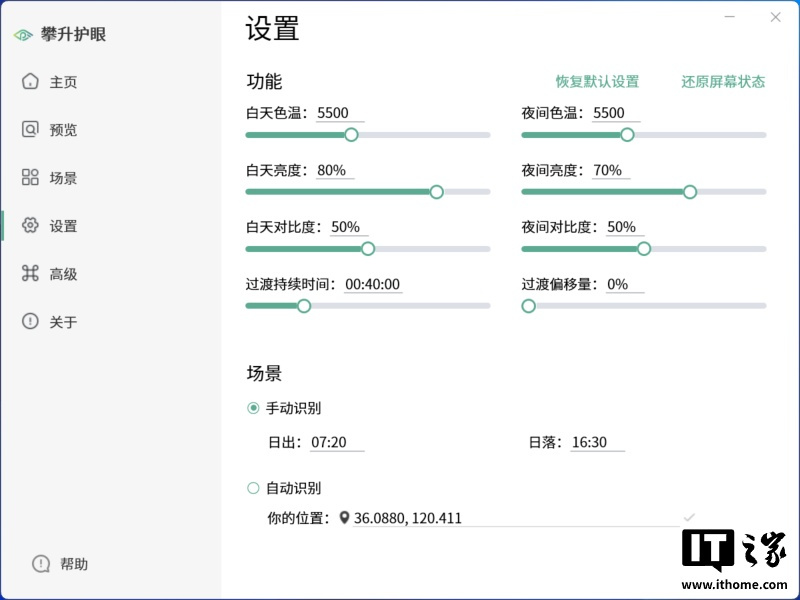The height and width of the screenshot is (600, 800).
Task: Click the daytime color temperature 5500 field
Action: coord(340,113)
